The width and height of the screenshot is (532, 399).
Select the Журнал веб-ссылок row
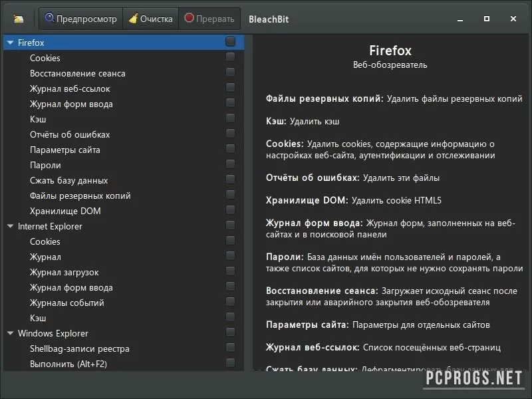[124, 88]
